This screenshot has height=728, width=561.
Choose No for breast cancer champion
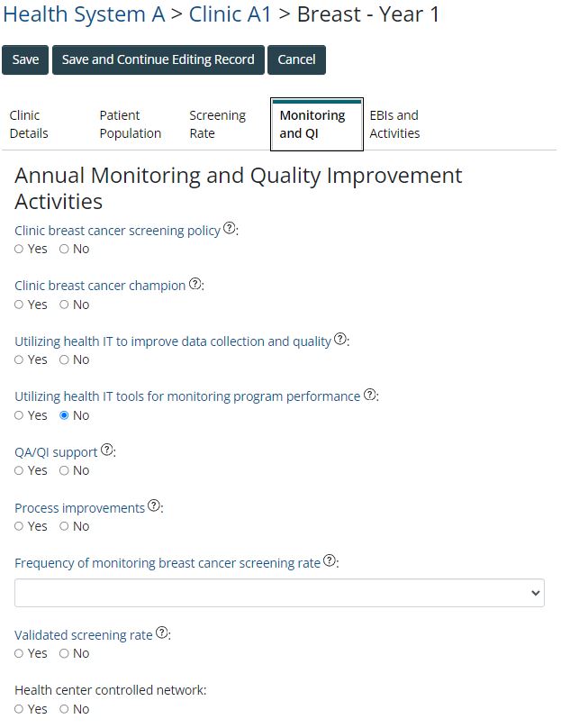coord(64,305)
